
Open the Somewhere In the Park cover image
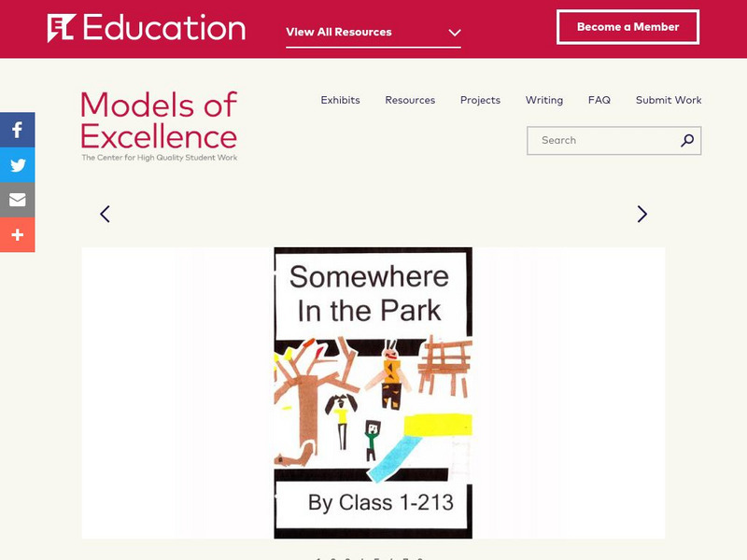tap(373, 393)
